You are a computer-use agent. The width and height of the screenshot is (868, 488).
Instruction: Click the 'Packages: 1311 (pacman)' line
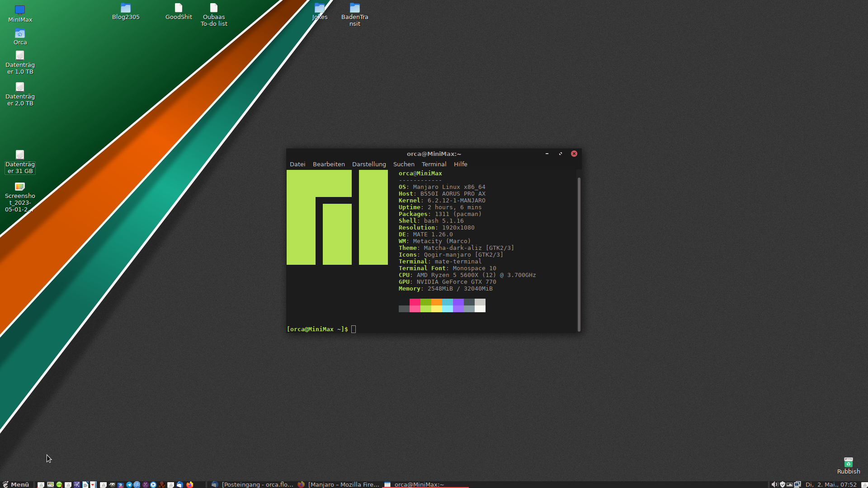click(440, 214)
